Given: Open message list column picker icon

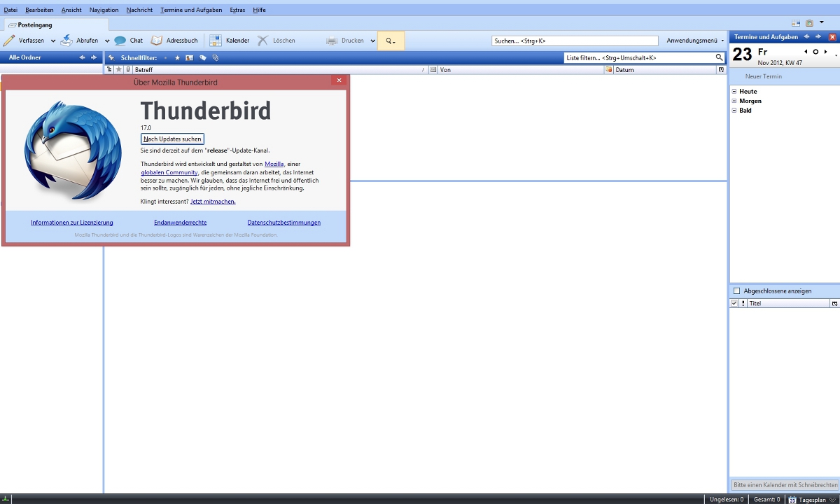Looking at the screenshot, I should tap(721, 70).
